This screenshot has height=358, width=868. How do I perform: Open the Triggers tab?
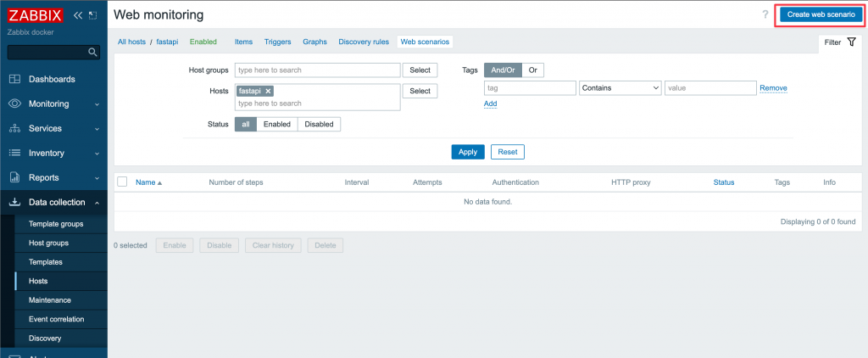[x=277, y=42]
